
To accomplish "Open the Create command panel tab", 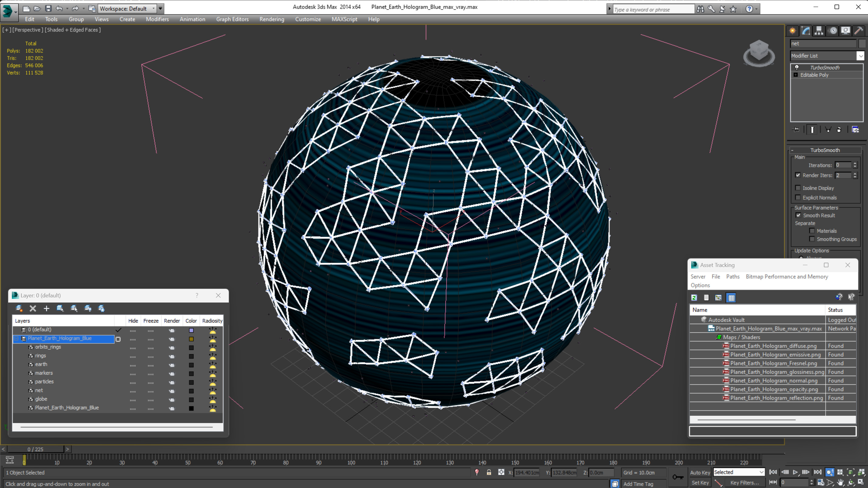I will pos(793,31).
